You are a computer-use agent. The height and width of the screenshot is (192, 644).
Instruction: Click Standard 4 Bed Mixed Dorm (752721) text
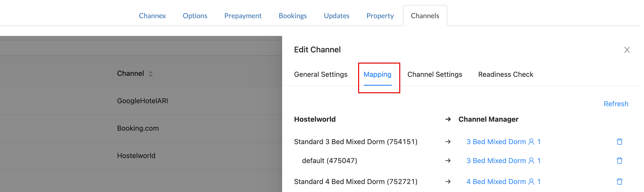pos(356,182)
